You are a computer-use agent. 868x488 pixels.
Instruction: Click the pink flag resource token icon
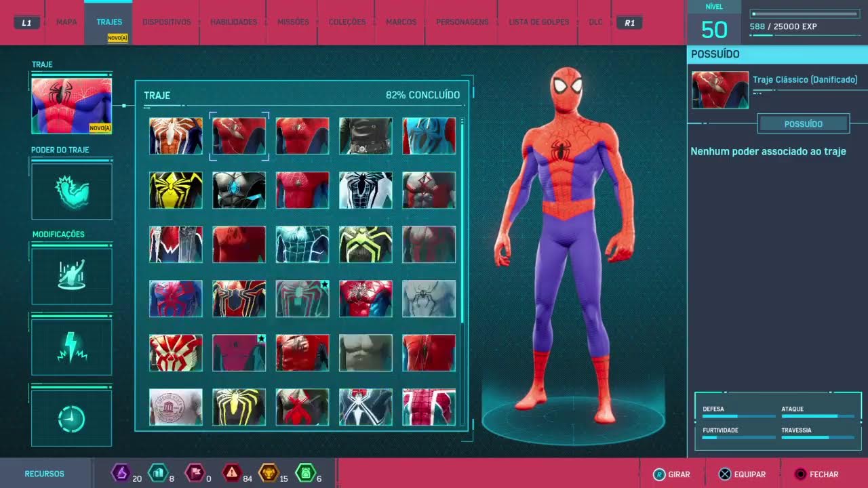coord(195,472)
